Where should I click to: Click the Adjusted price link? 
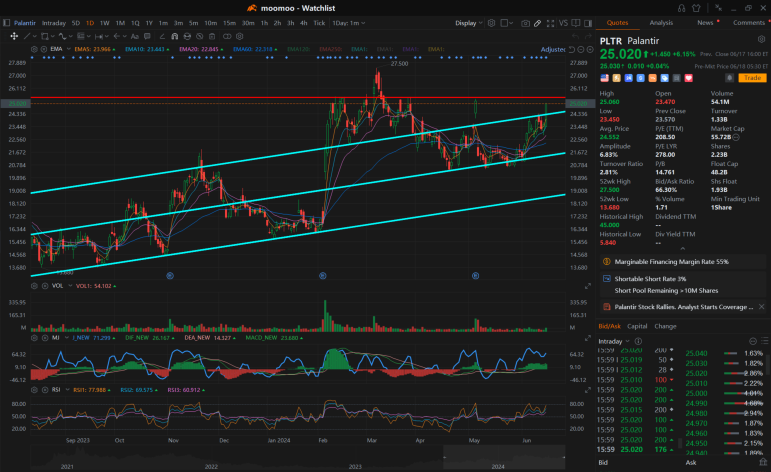point(553,49)
